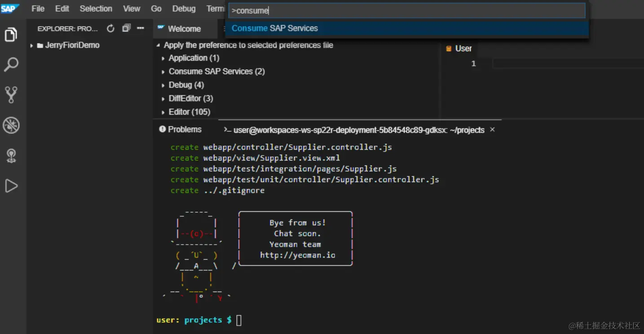The height and width of the screenshot is (334, 644).
Task: Click the Problems tab info icon
Action: (x=162, y=129)
